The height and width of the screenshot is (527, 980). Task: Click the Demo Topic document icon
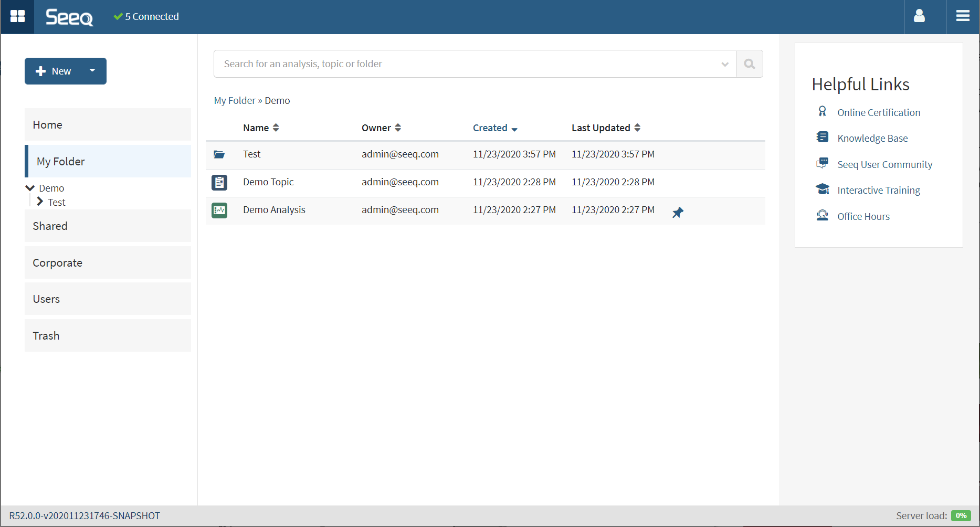click(219, 183)
